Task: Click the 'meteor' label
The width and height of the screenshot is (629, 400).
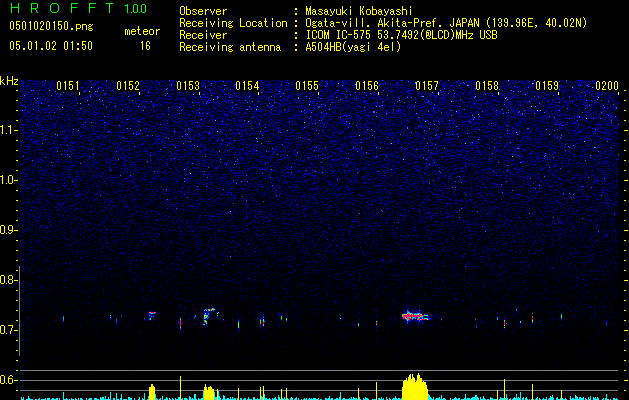Action: [142, 31]
